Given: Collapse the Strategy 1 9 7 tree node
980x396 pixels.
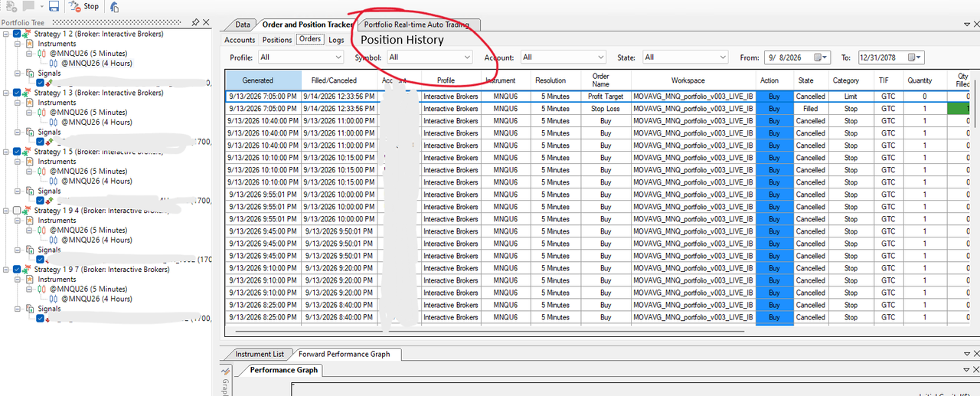Looking at the screenshot, I should point(6,270).
